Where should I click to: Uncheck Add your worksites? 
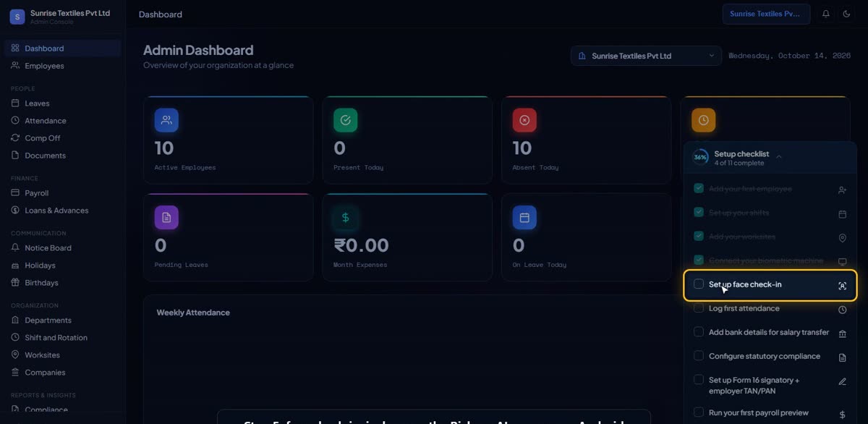tap(699, 236)
